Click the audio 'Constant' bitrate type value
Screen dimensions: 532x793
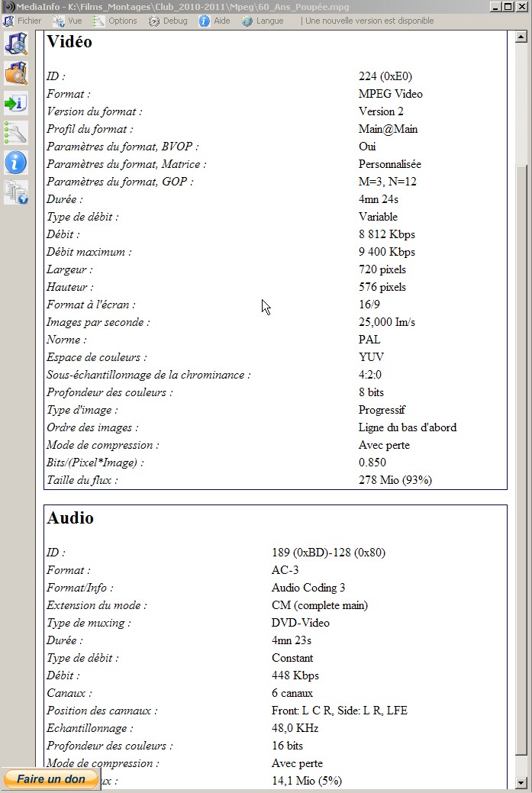292,658
